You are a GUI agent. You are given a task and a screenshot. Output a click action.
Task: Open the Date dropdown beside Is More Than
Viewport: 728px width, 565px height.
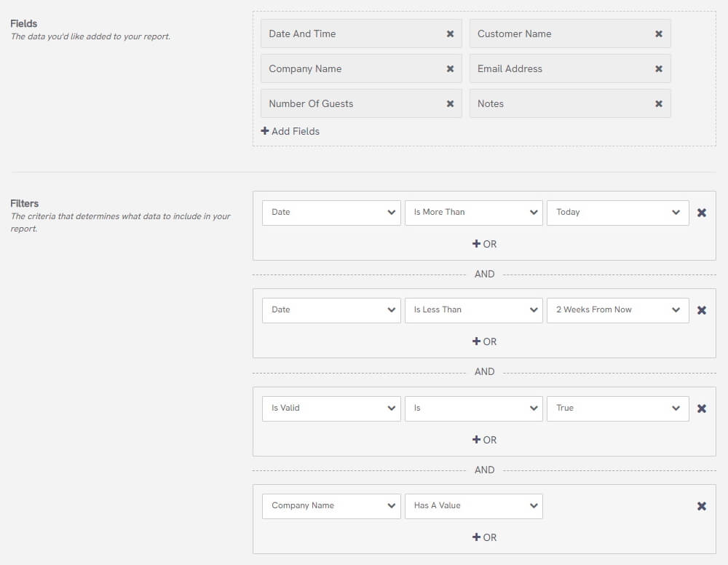pos(331,213)
